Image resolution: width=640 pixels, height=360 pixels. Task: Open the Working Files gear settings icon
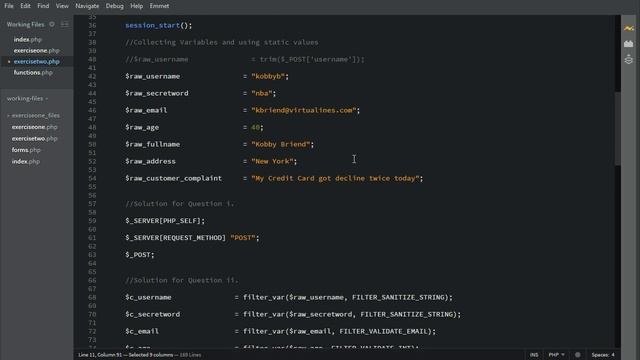[x=52, y=24]
